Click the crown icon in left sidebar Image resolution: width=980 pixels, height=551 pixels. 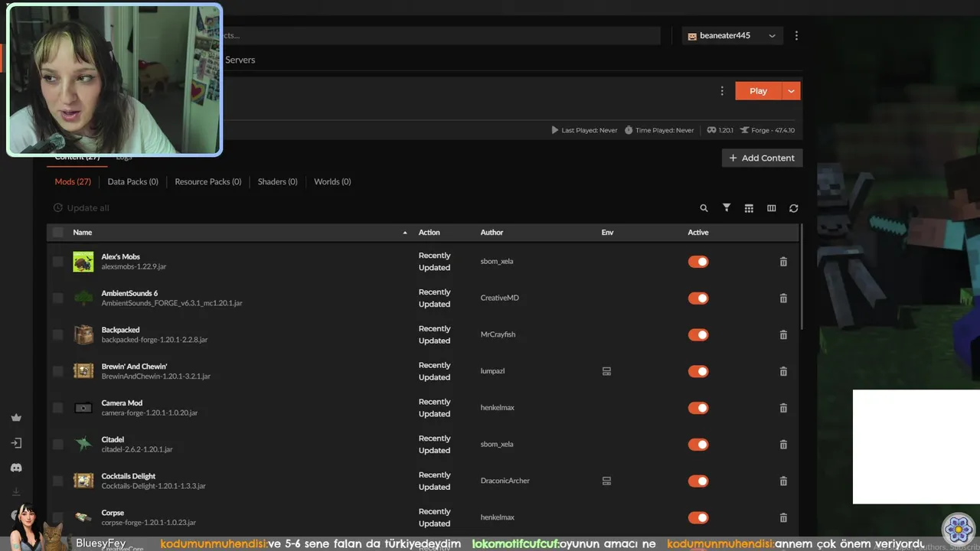click(16, 418)
